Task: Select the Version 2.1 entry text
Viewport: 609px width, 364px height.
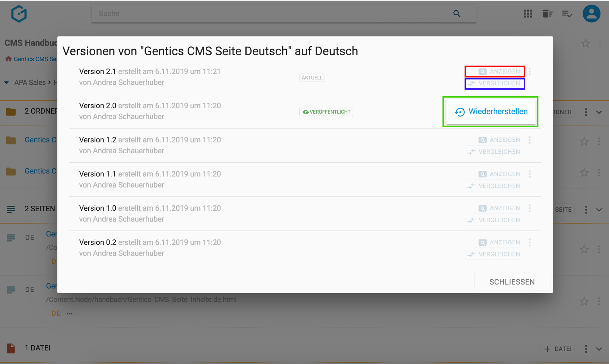Action: (x=150, y=77)
